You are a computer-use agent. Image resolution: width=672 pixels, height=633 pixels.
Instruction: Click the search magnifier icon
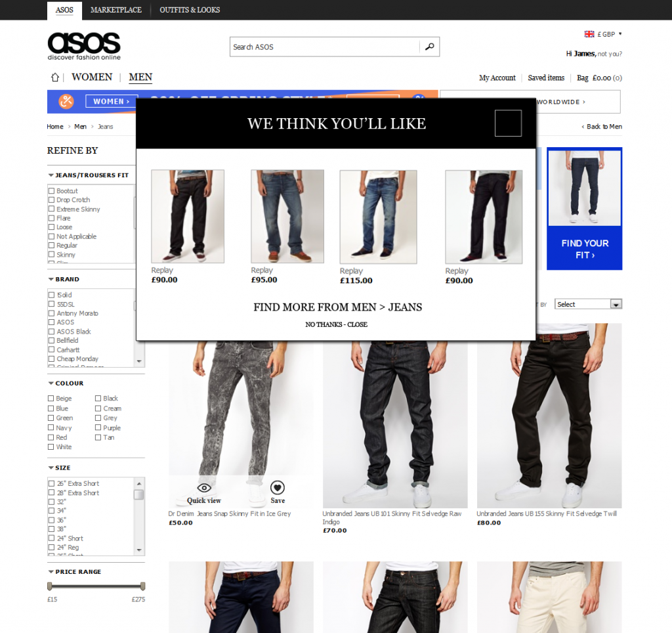point(429,47)
